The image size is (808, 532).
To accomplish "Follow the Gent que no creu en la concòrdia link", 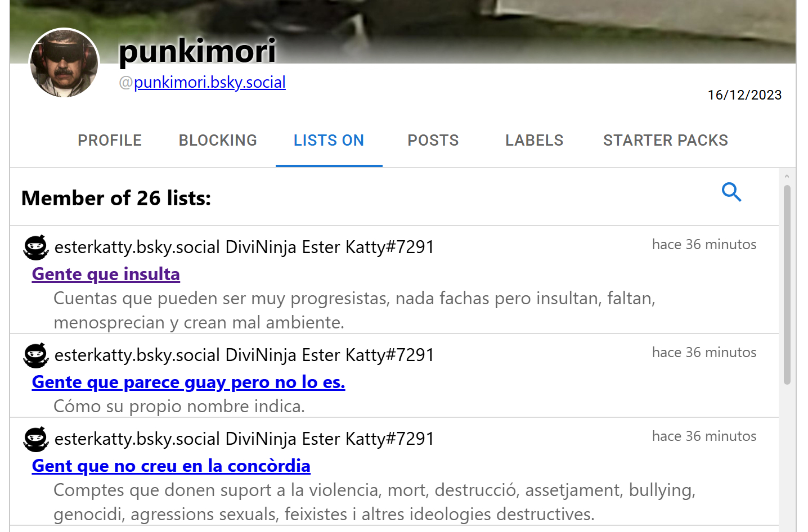I will click(171, 466).
